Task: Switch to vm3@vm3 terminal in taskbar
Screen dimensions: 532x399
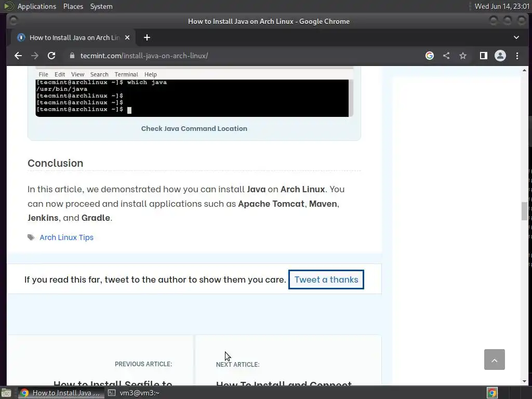Action: (x=134, y=393)
